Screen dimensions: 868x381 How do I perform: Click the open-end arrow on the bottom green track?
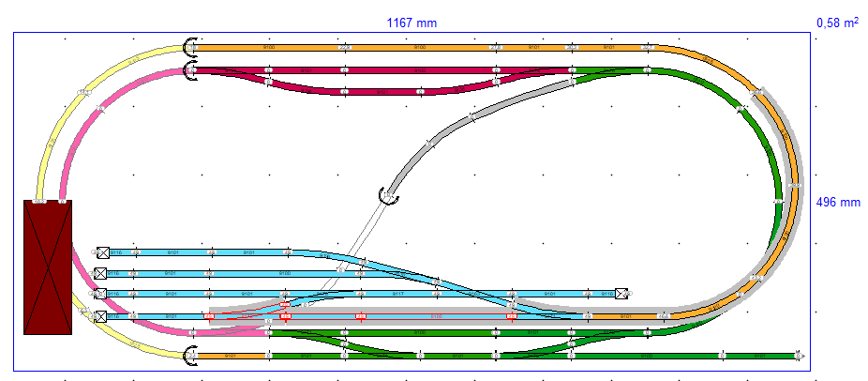(x=799, y=356)
